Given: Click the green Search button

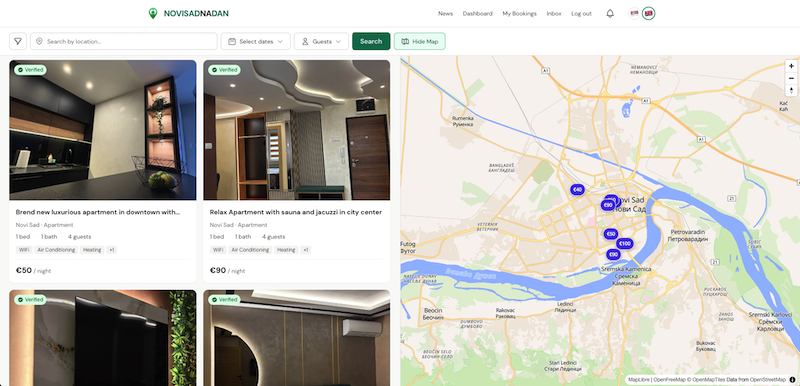Looking at the screenshot, I should coord(371,41).
